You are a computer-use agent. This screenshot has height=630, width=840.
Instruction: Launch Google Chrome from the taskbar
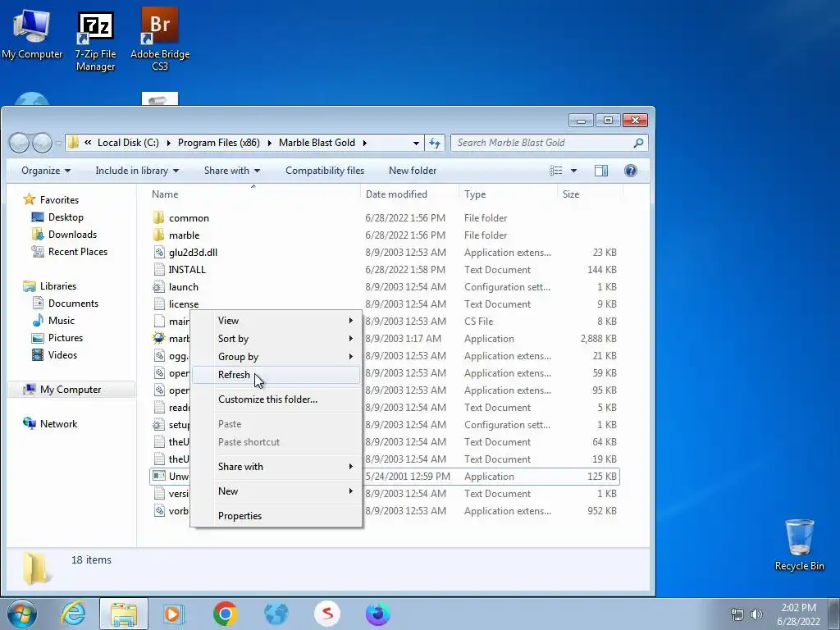[x=225, y=614]
